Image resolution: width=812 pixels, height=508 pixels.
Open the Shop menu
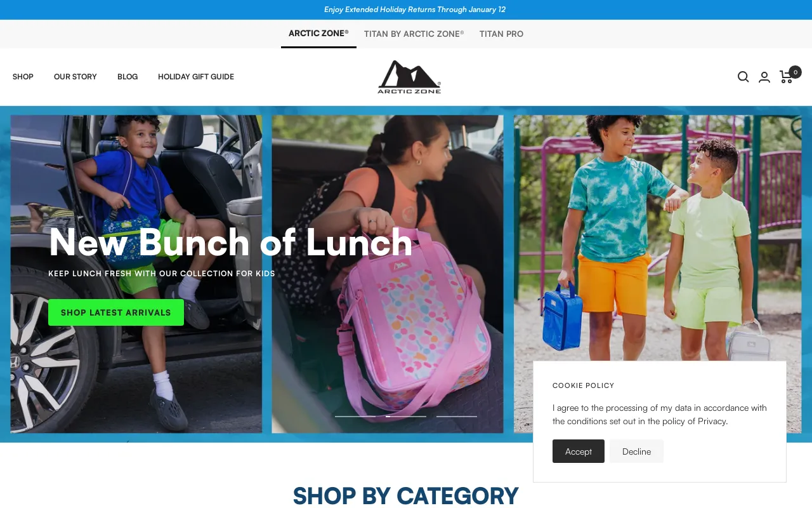click(x=23, y=77)
